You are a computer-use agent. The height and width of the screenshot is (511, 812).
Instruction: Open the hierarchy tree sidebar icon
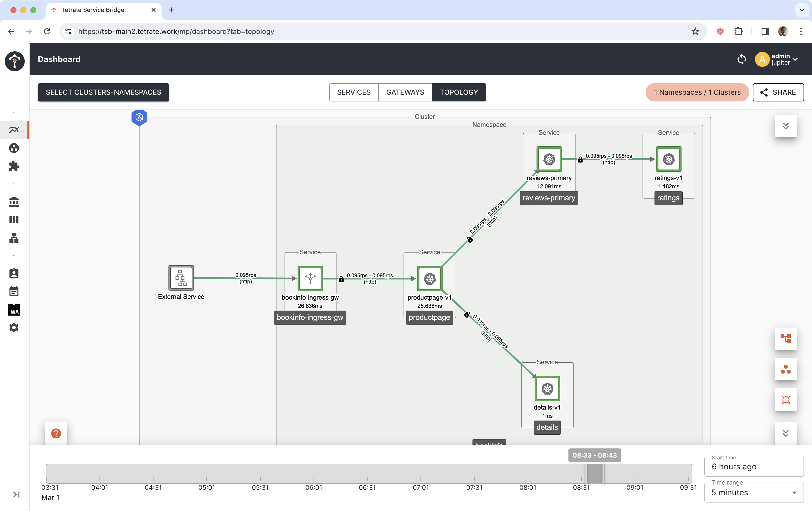click(x=14, y=238)
